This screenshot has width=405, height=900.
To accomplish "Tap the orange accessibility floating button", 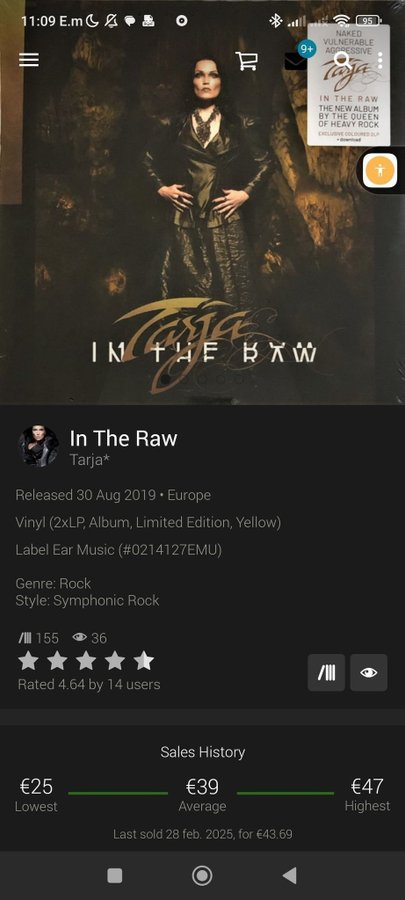I will (380, 170).
